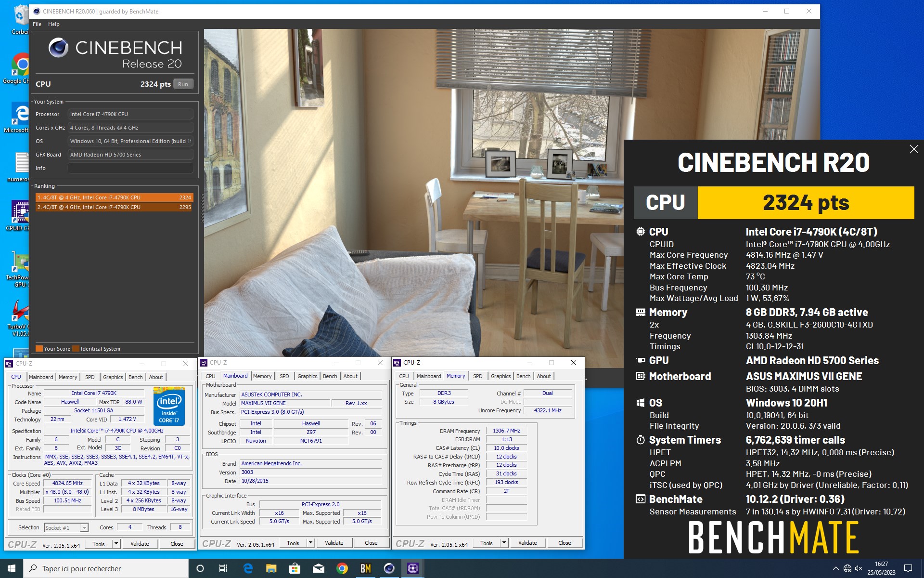Open Microsoft Edge desktop shortcut
This screenshot has height=578, width=924.
tap(20, 118)
